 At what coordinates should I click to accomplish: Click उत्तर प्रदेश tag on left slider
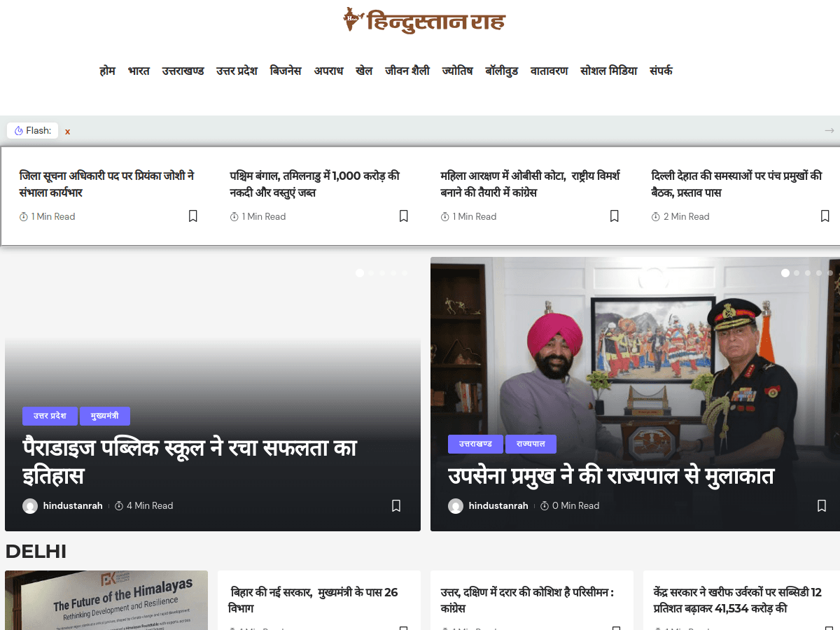pyautogui.click(x=50, y=416)
